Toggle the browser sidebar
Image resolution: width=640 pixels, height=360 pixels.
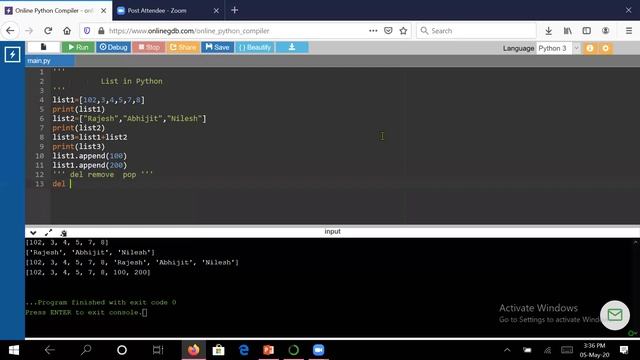(x=587, y=31)
